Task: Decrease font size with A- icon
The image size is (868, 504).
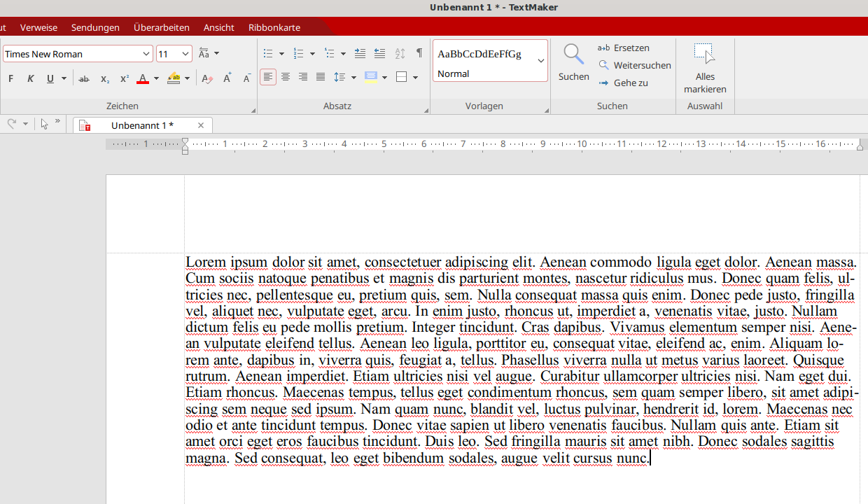Action: pyautogui.click(x=246, y=78)
